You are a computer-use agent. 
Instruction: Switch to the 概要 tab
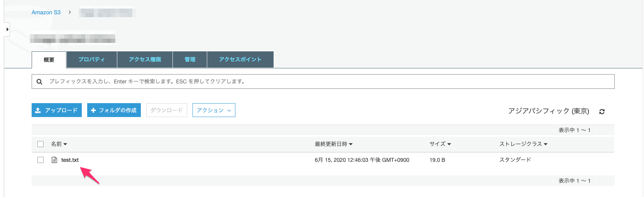[49, 60]
